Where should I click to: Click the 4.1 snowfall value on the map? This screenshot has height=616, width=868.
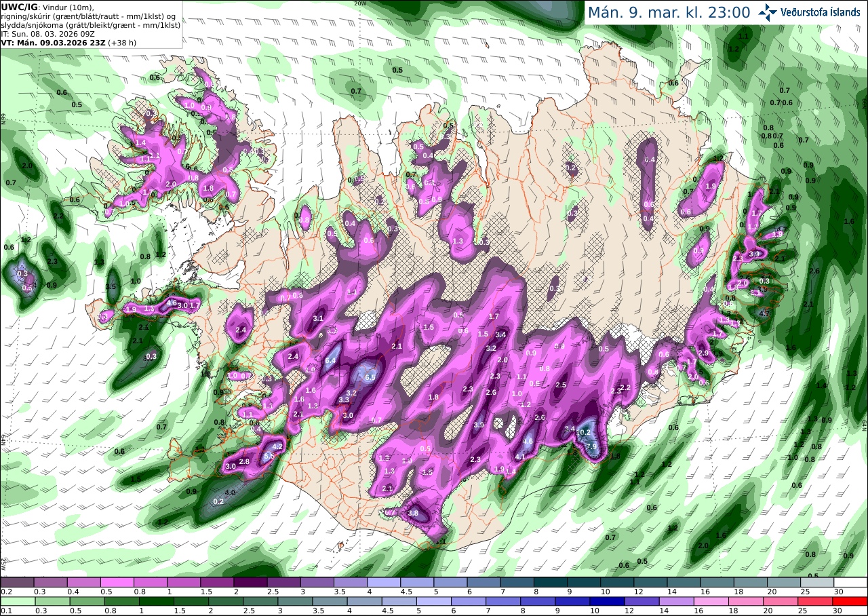(x=520, y=457)
